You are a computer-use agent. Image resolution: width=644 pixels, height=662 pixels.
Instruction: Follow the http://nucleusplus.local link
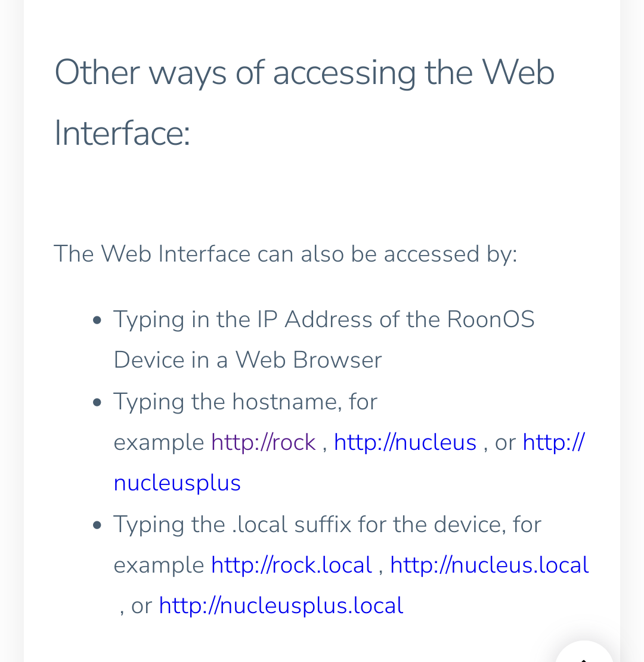click(x=281, y=606)
